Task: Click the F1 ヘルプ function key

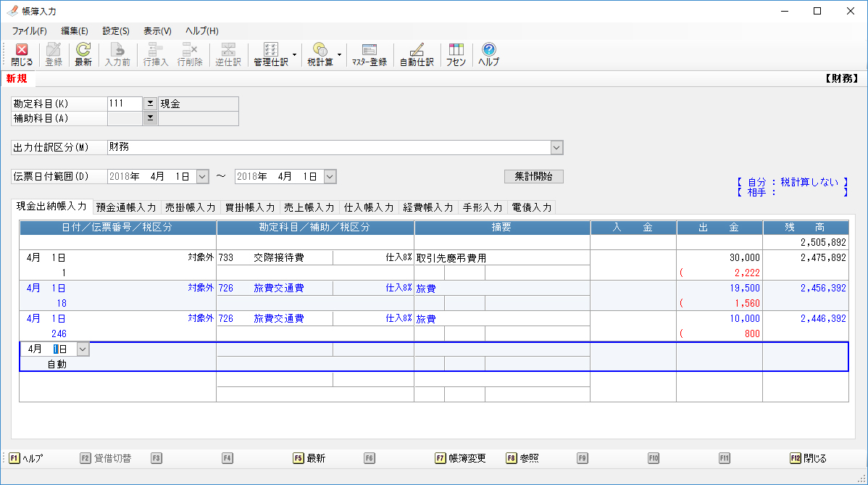Action: [25, 458]
